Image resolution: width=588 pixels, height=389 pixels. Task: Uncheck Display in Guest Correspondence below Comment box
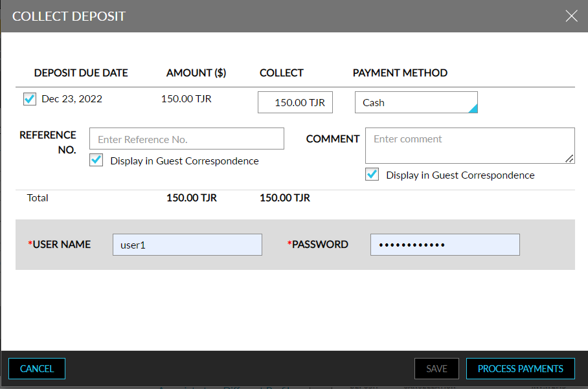coord(372,175)
